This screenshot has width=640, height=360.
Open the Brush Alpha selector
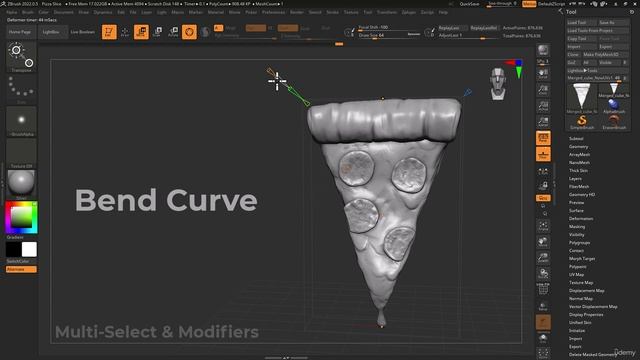[x=21, y=121]
